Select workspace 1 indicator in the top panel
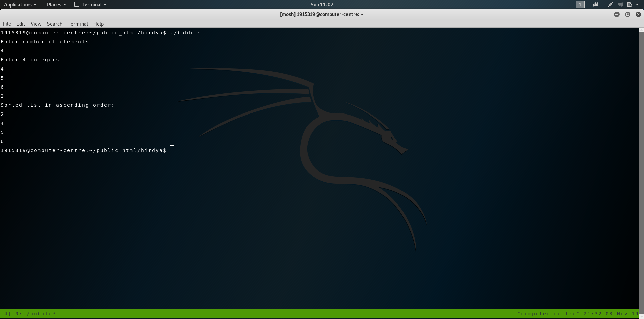Image resolution: width=644 pixels, height=319 pixels. 580,4
